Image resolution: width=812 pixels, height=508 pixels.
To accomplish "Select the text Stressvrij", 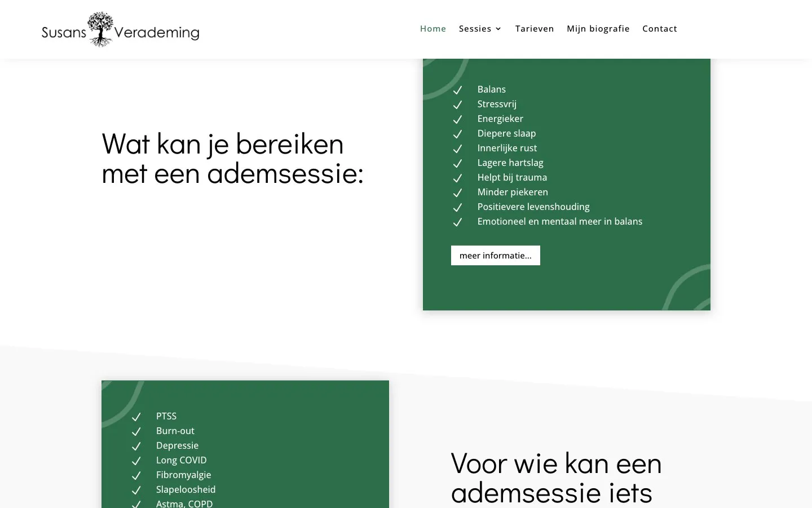I will [497, 104].
